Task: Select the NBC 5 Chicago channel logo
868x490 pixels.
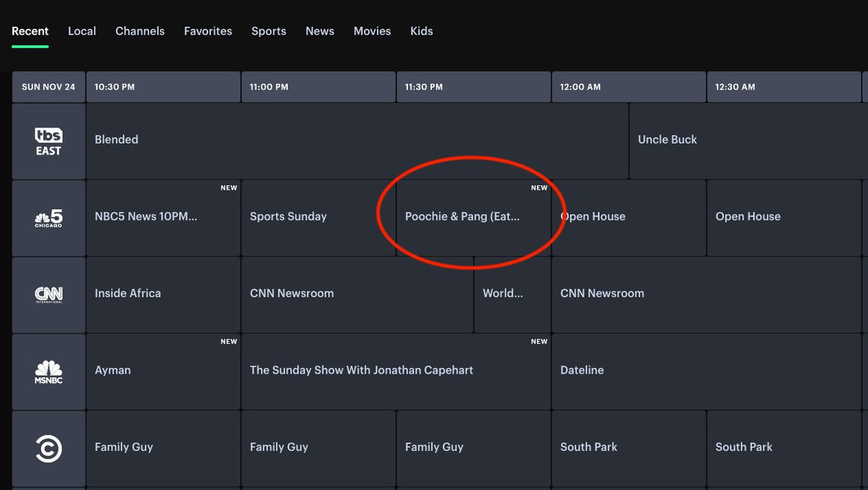Action: (x=48, y=218)
